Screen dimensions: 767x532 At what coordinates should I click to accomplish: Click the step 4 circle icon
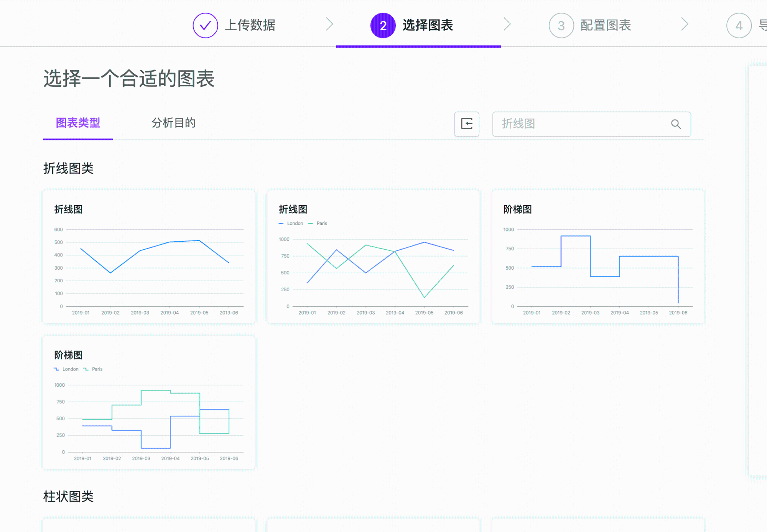pyautogui.click(x=739, y=25)
